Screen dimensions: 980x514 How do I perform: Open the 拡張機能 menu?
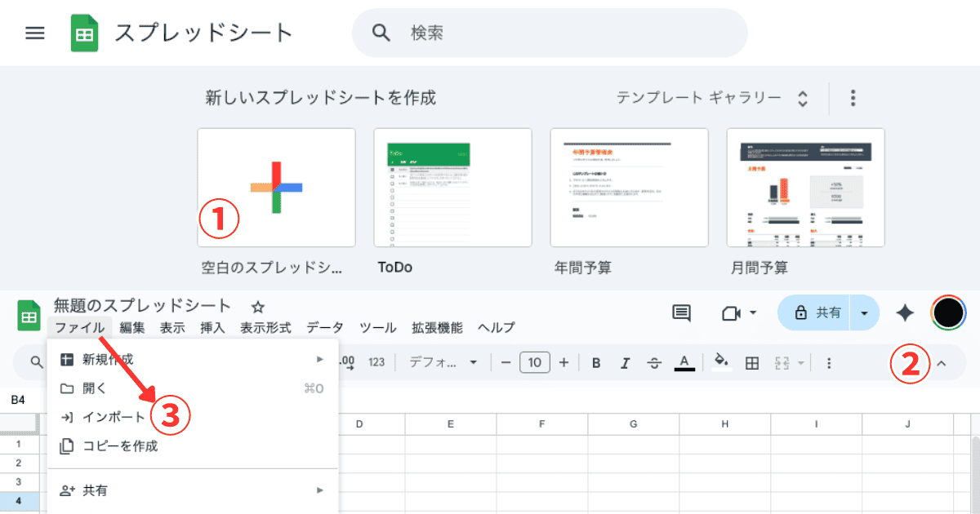point(437,328)
